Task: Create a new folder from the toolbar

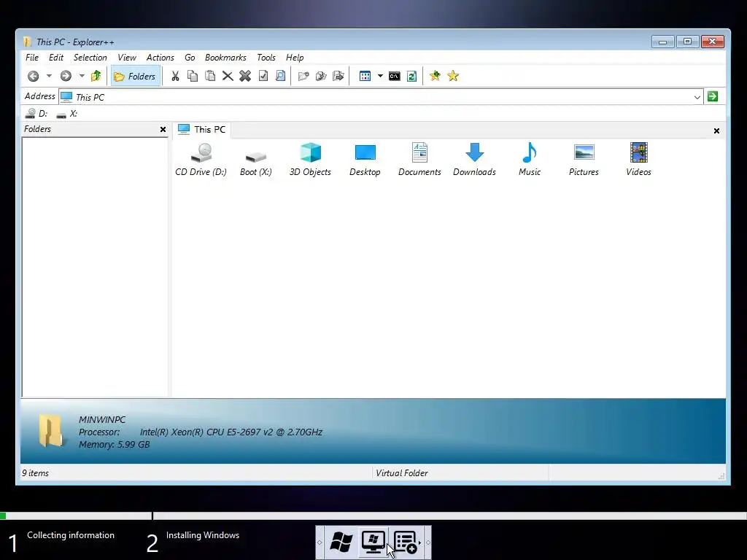Action: 303,76
